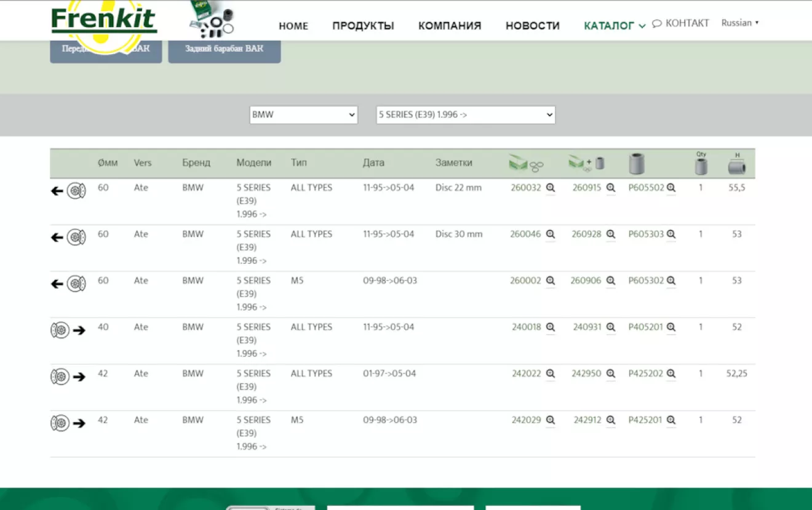
Task: Open kit part number 242029
Action: tap(527, 420)
